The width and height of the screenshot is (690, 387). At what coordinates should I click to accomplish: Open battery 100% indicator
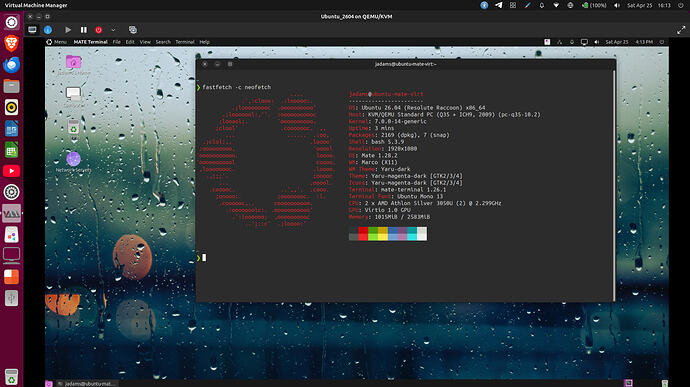[x=594, y=5]
